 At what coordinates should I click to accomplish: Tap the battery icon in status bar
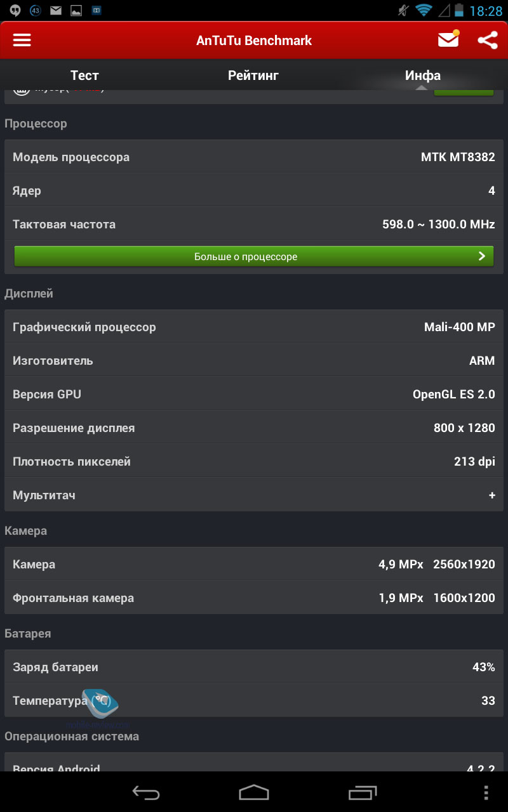(458, 10)
